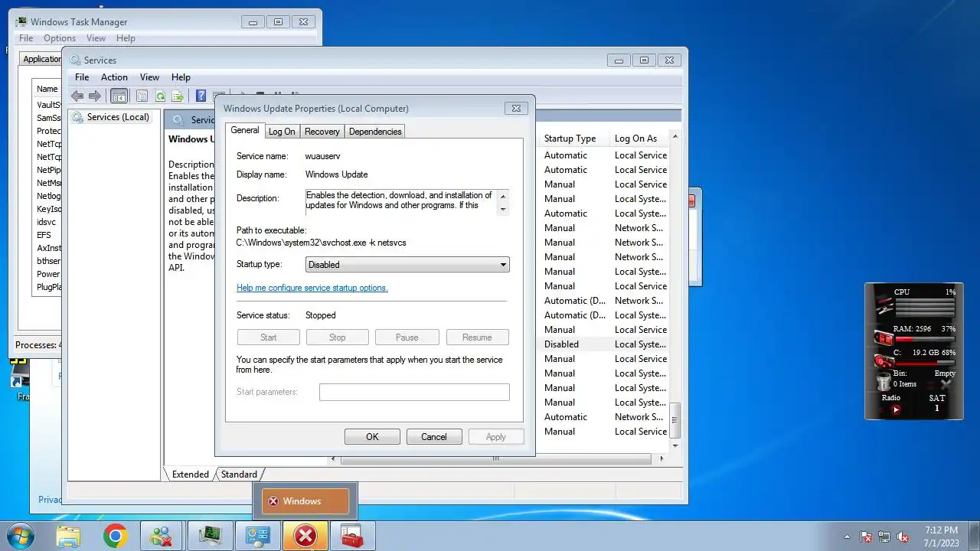
Task: Click OK in Windows Update Properties
Action: [x=372, y=437]
